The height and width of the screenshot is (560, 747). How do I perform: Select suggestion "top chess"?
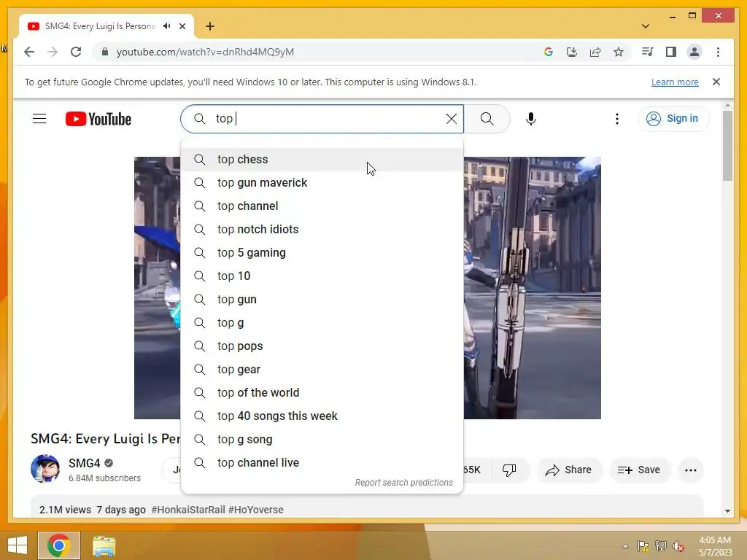322,160
